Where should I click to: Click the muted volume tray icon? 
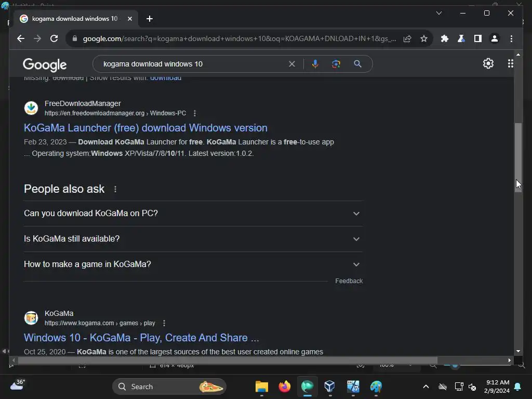tap(472, 387)
